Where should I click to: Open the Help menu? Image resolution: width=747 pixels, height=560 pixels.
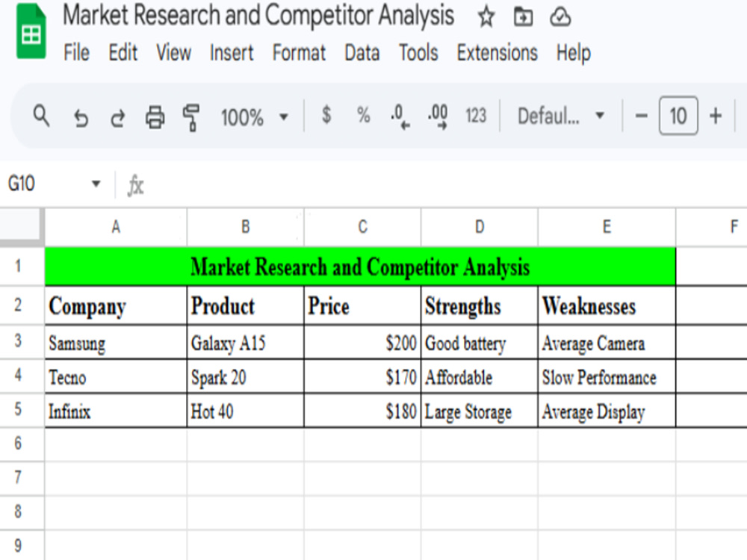pyautogui.click(x=574, y=53)
